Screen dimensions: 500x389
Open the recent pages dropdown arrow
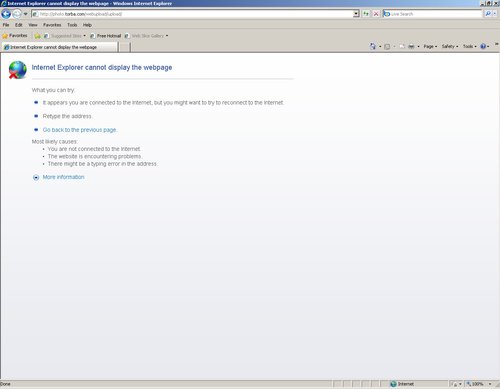click(25, 14)
